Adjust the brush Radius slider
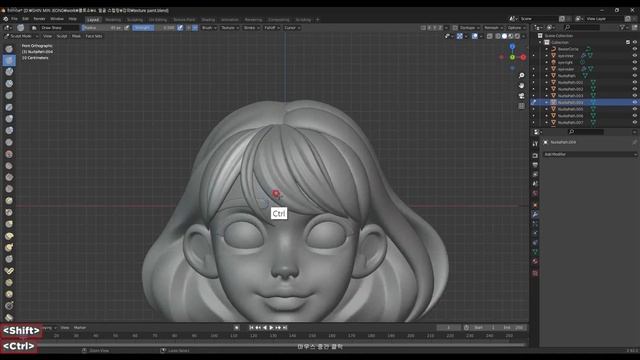This screenshot has height=360, width=640. [x=102, y=28]
